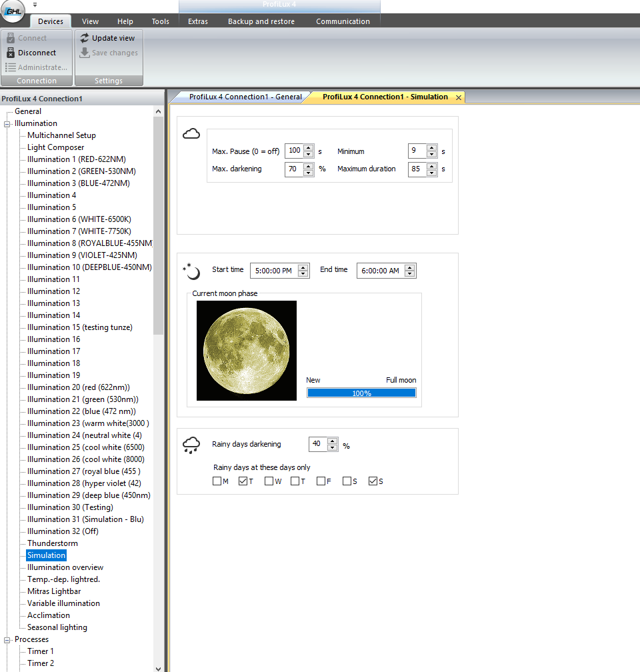Open the Devices ribbon tab

(51, 21)
